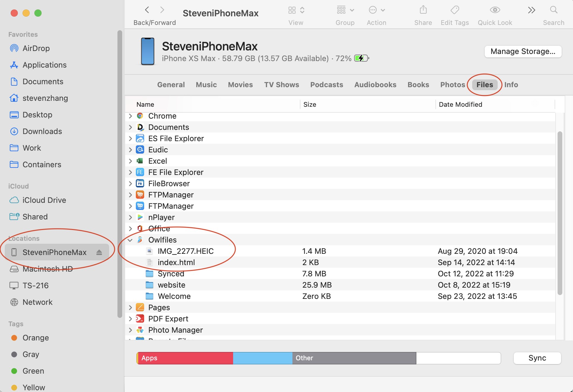This screenshot has height=392, width=573.
Task: Click the Owlfiles app icon
Action: (140, 240)
